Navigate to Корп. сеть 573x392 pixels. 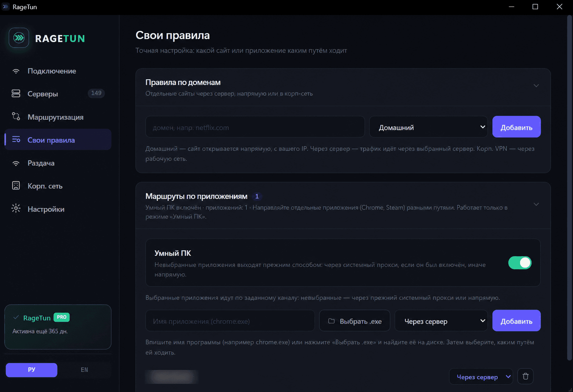click(58, 186)
